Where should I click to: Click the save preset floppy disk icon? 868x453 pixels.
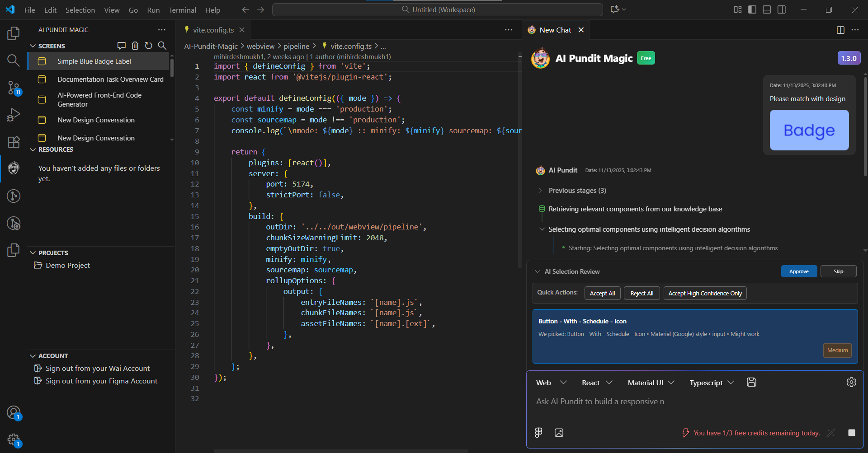tap(751, 382)
